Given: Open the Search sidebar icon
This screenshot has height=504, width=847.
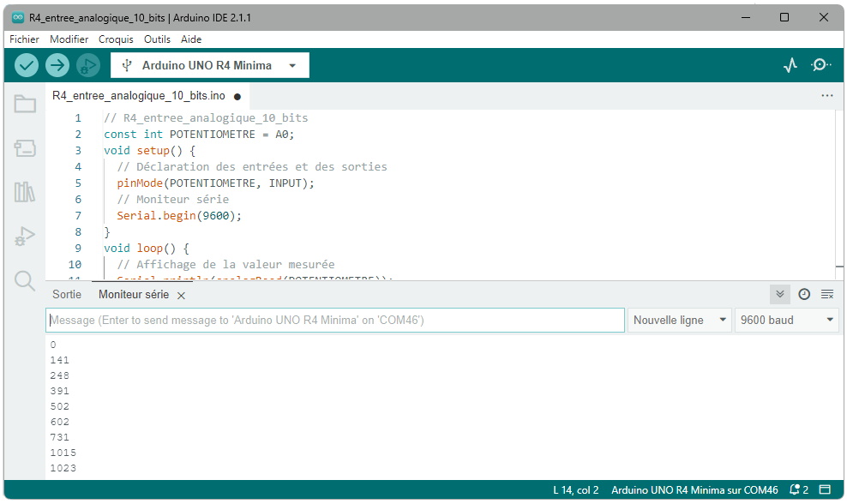Looking at the screenshot, I should pyautogui.click(x=25, y=281).
